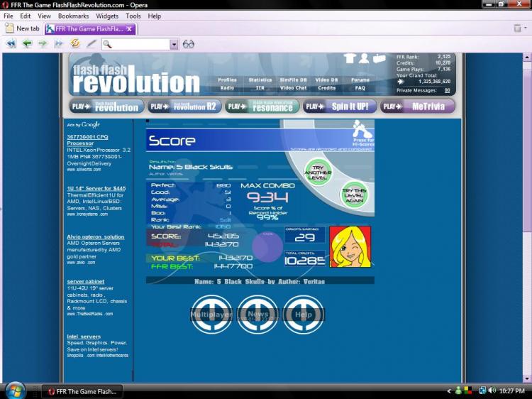Open the Widgets menu
This screenshot has height=399, width=532.
(x=107, y=16)
